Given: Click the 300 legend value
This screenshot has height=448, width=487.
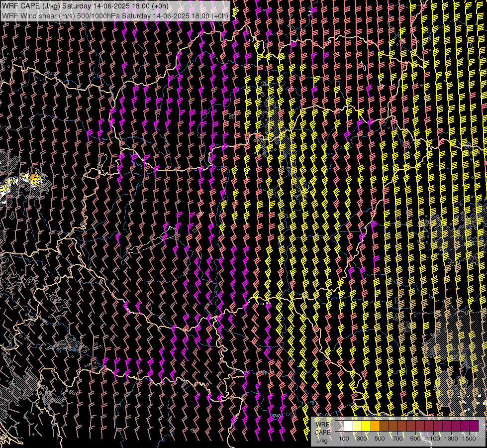Looking at the screenshot, I should (362, 439).
